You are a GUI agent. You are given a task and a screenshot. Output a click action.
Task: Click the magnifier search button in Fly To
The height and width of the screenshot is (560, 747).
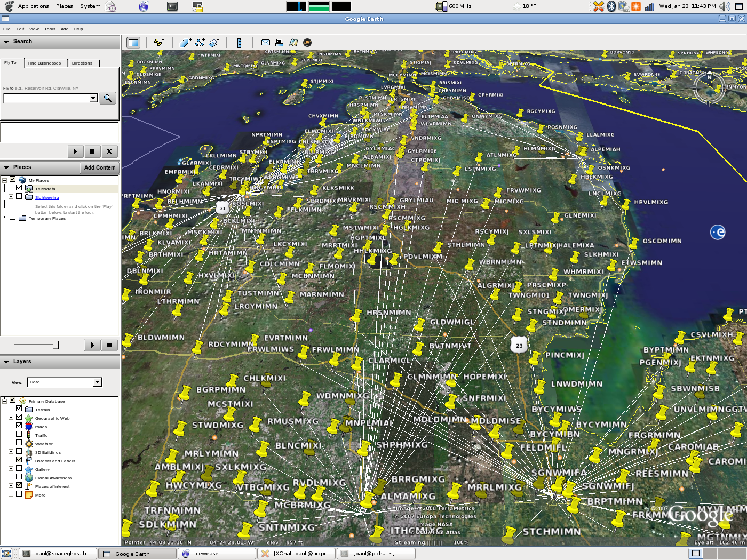point(108,98)
